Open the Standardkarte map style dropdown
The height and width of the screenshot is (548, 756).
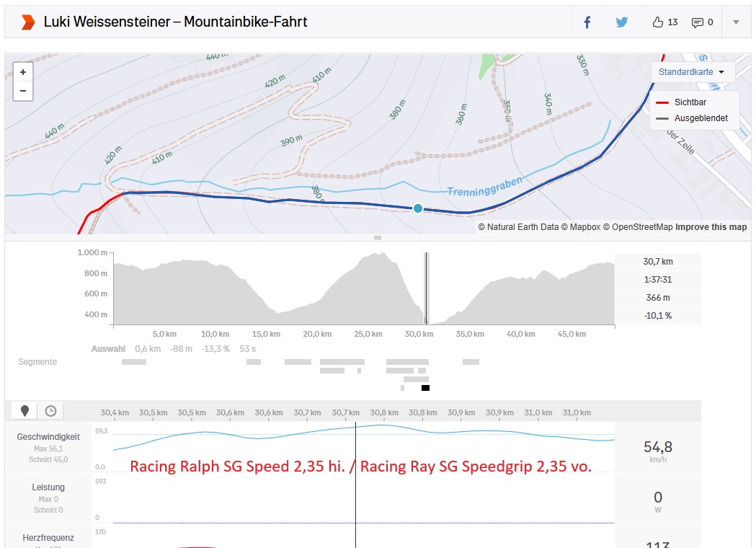click(x=692, y=72)
